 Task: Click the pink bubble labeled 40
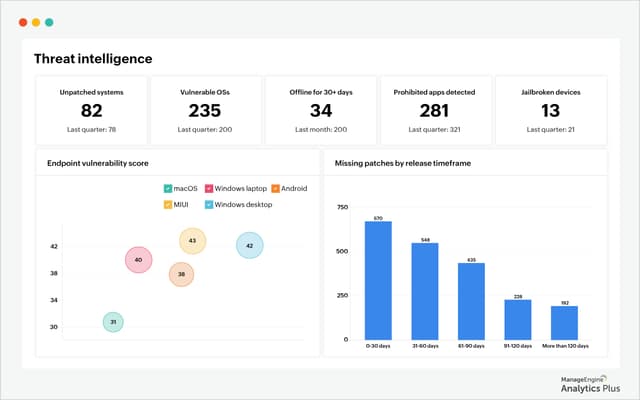139,260
